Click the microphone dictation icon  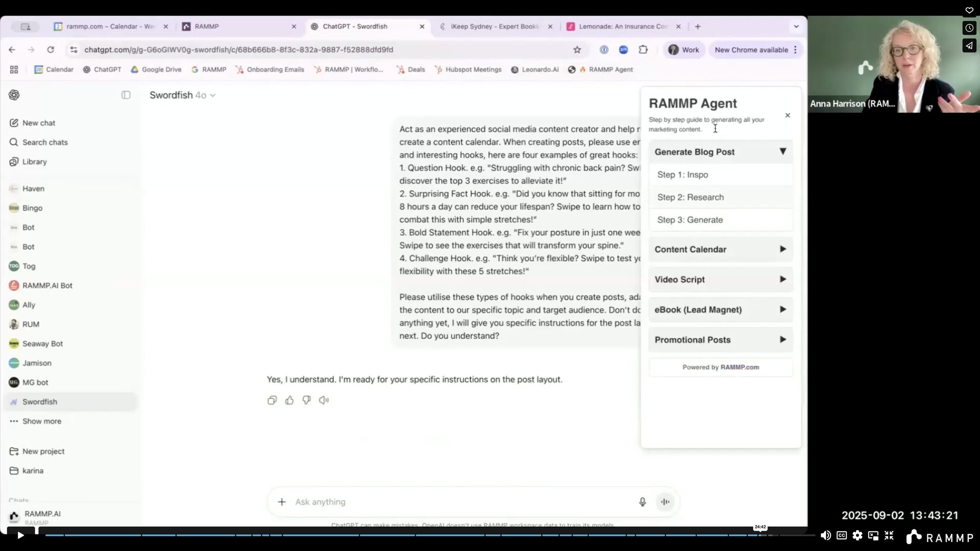(x=642, y=502)
